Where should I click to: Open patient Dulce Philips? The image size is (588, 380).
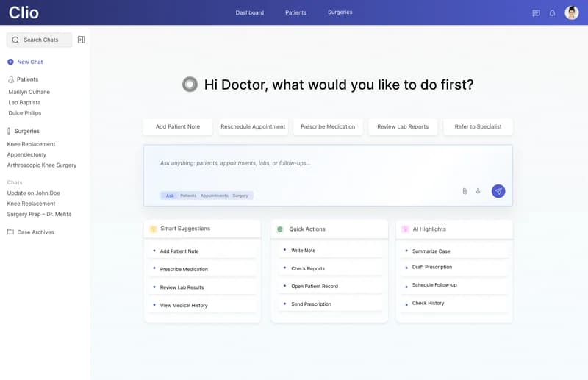click(25, 113)
